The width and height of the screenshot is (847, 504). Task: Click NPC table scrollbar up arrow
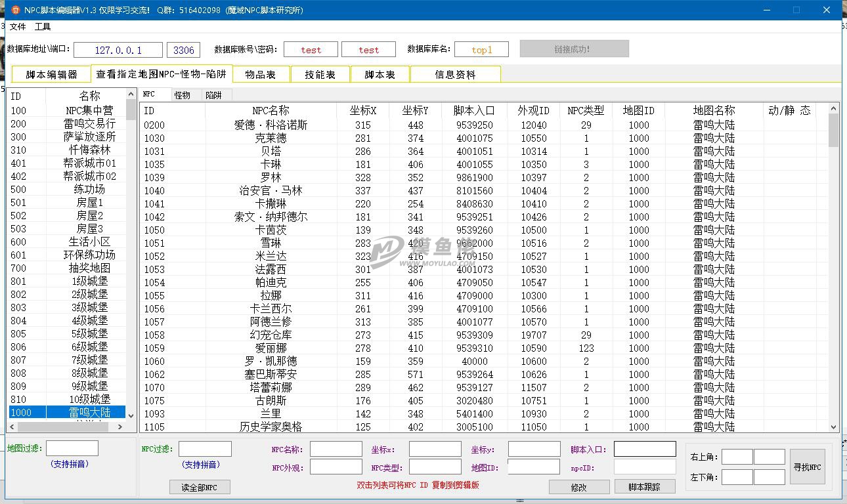click(x=834, y=108)
